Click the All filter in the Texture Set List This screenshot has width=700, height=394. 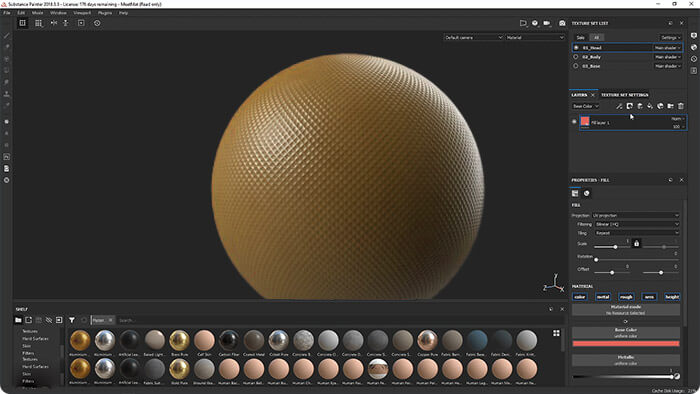click(596, 37)
